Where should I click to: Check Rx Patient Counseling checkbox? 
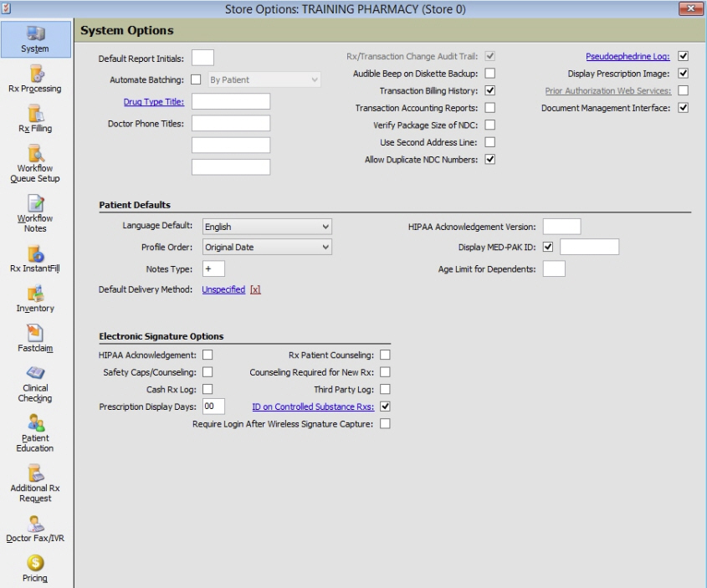coord(385,355)
